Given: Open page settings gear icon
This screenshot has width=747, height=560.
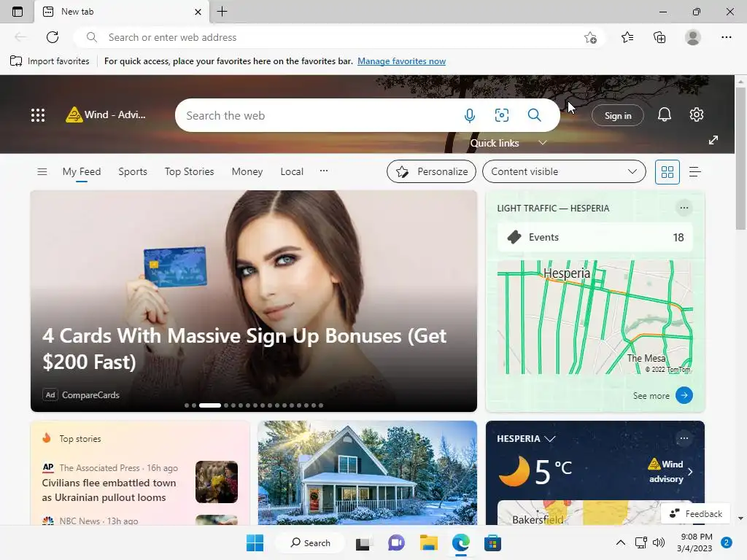Looking at the screenshot, I should click(696, 114).
